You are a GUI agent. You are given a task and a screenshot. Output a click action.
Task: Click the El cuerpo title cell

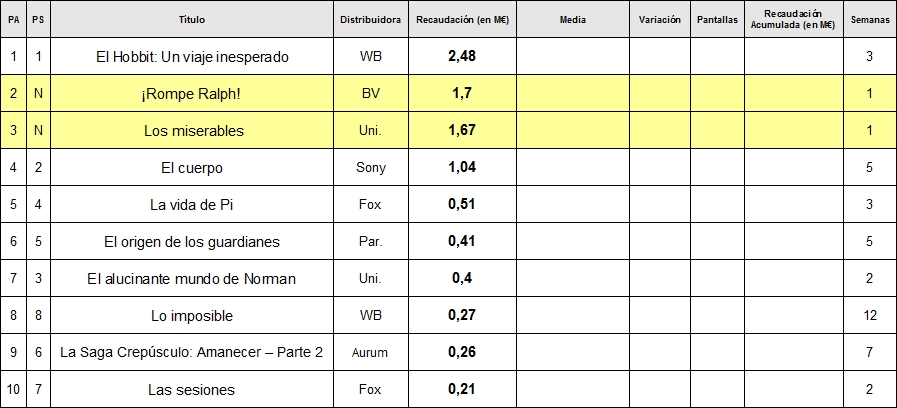click(192, 168)
